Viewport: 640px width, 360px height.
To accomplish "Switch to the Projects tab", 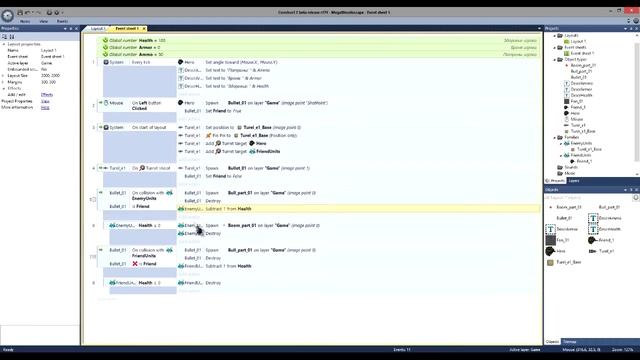I will click(555, 181).
